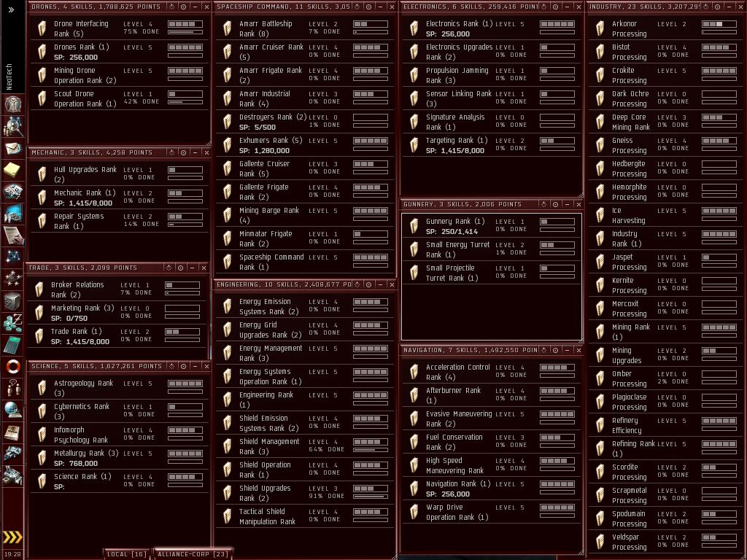Image resolution: width=747 pixels, height=560 pixels.
Task: Toggle the pin on the Science window
Action: click(183, 366)
